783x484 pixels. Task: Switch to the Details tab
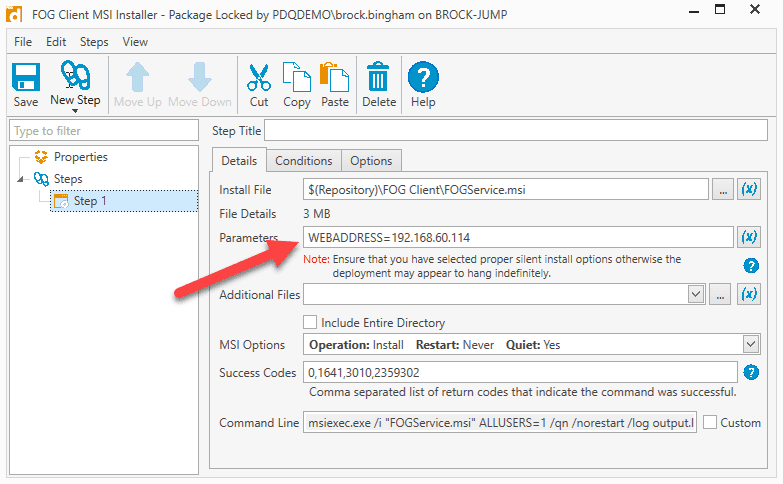tap(239, 161)
